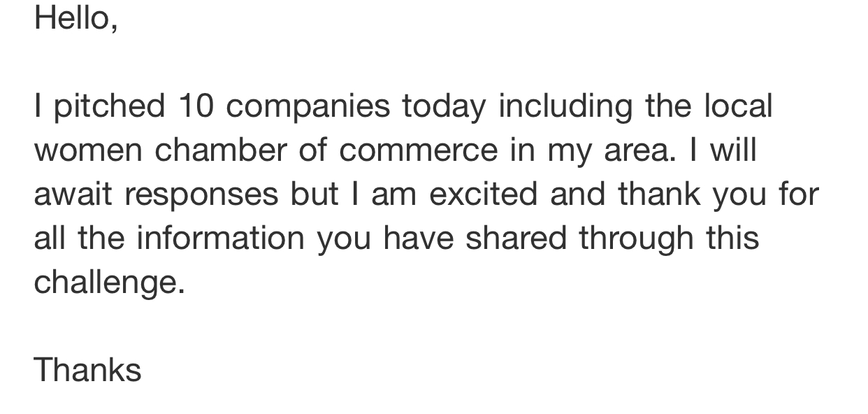Click the word "area." in the message
Screen dimensions: 868x414
tap(641, 150)
